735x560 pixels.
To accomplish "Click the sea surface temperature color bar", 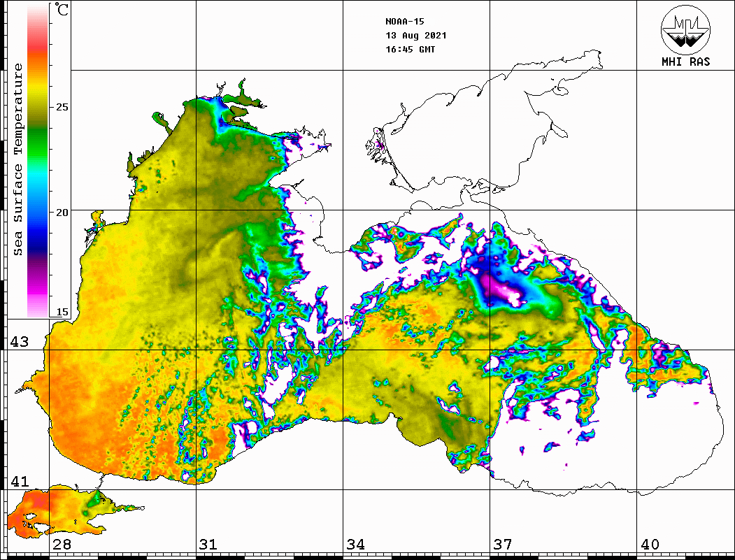I will click(x=38, y=161).
